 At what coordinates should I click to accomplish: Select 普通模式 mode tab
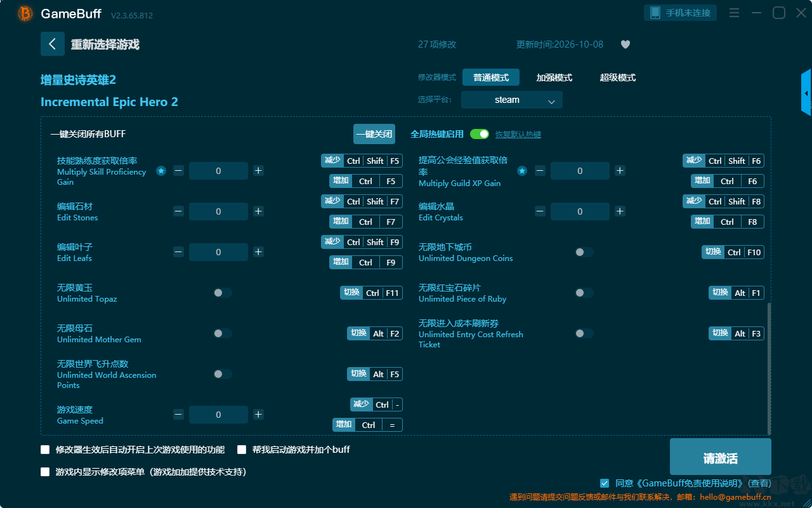pos(491,77)
